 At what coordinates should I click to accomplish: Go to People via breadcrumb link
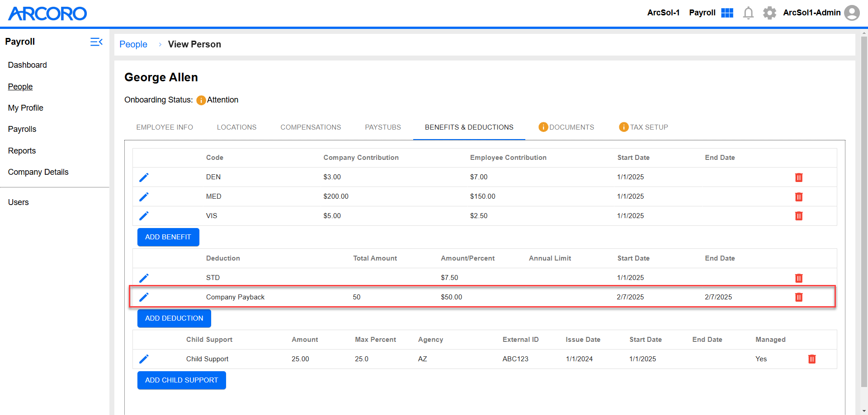point(133,44)
